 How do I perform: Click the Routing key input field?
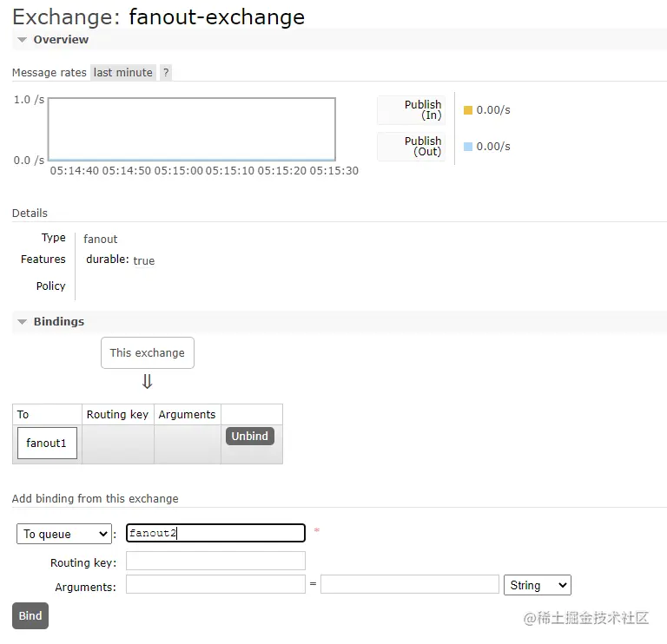(x=215, y=561)
